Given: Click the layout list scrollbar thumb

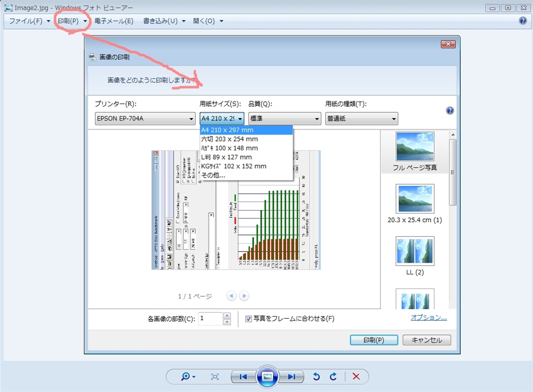Looking at the screenshot, I should [452, 172].
